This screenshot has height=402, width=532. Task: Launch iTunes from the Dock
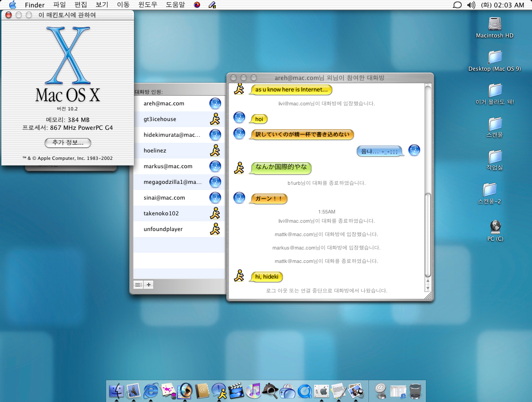pos(253,391)
